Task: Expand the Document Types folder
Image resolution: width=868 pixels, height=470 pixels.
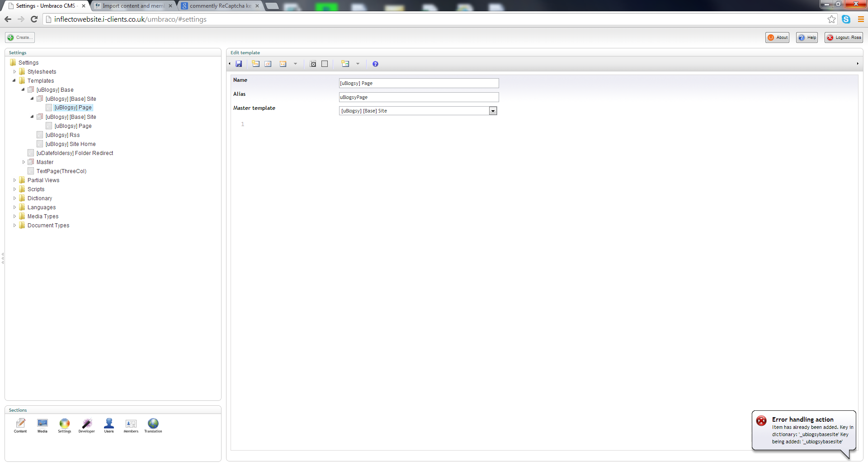Action: coord(14,225)
